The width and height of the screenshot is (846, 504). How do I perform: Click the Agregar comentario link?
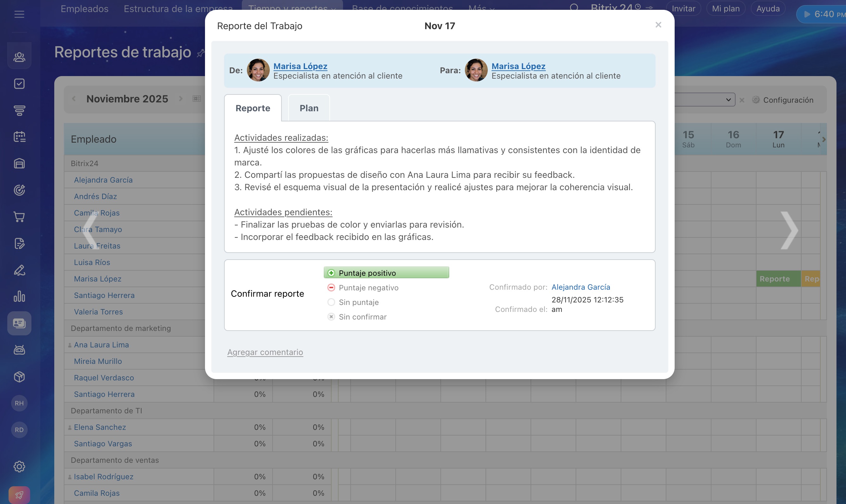(x=265, y=352)
